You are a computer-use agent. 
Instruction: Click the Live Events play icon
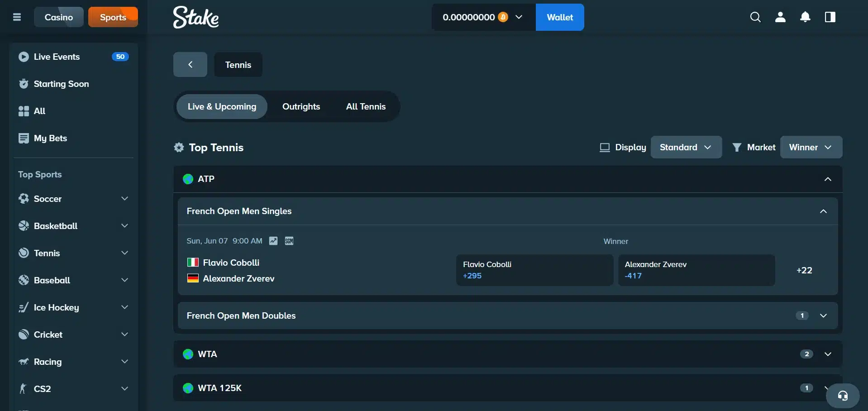(x=24, y=57)
